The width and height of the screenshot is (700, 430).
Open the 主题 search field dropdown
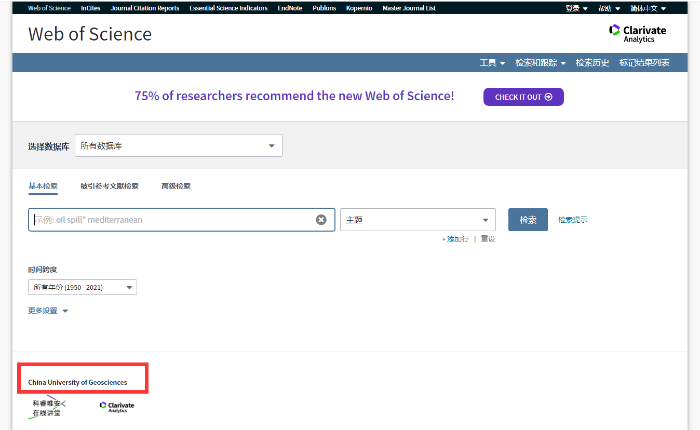tap(418, 220)
